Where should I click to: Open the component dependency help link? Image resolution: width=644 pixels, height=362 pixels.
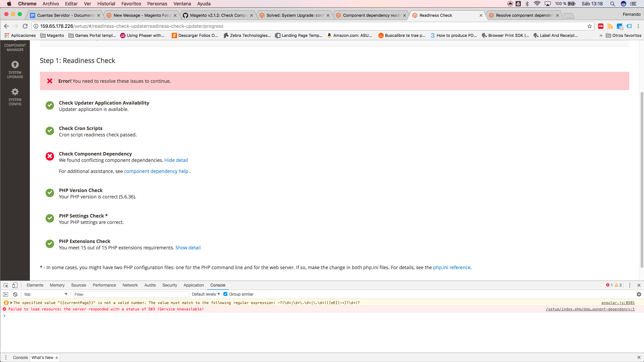(156, 171)
